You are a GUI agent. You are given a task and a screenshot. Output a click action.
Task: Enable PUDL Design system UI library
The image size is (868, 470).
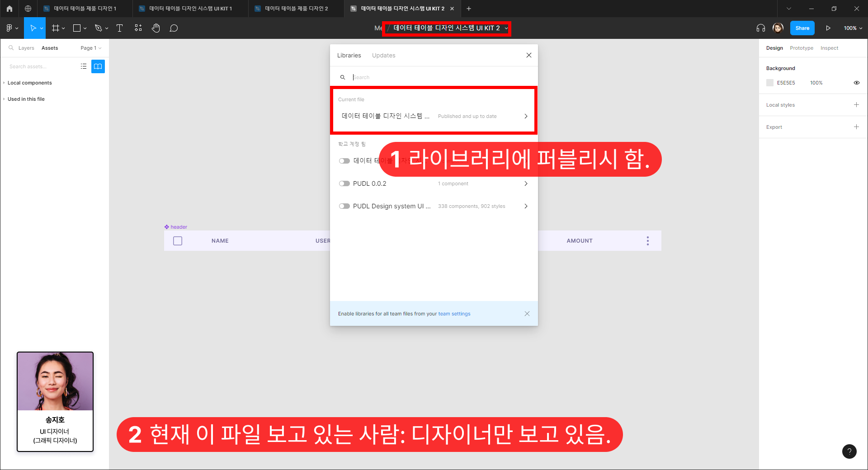[344, 206]
